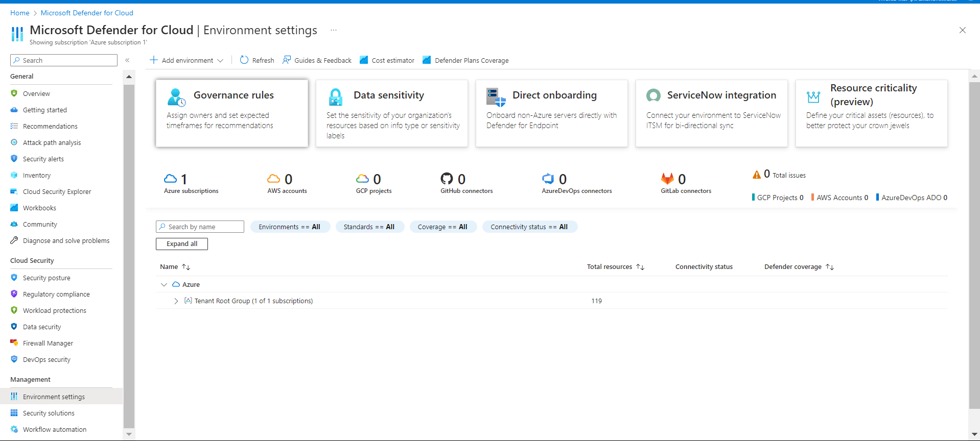Click the GCP Projects 0 legend item
The width and height of the screenshot is (980, 441).
(778, 198)
